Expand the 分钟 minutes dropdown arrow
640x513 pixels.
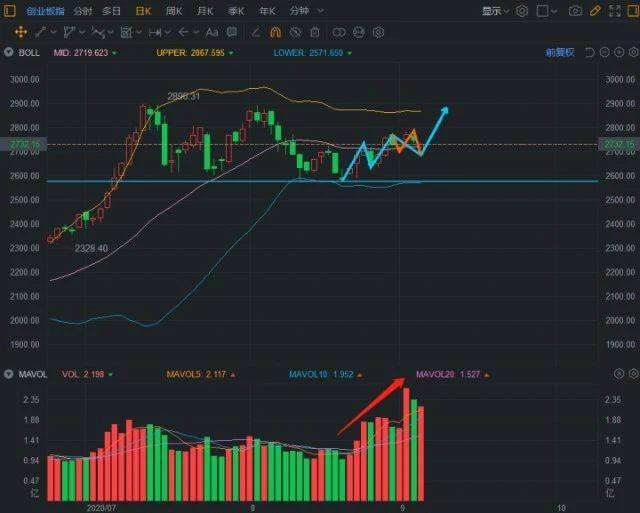click(321, 11)
